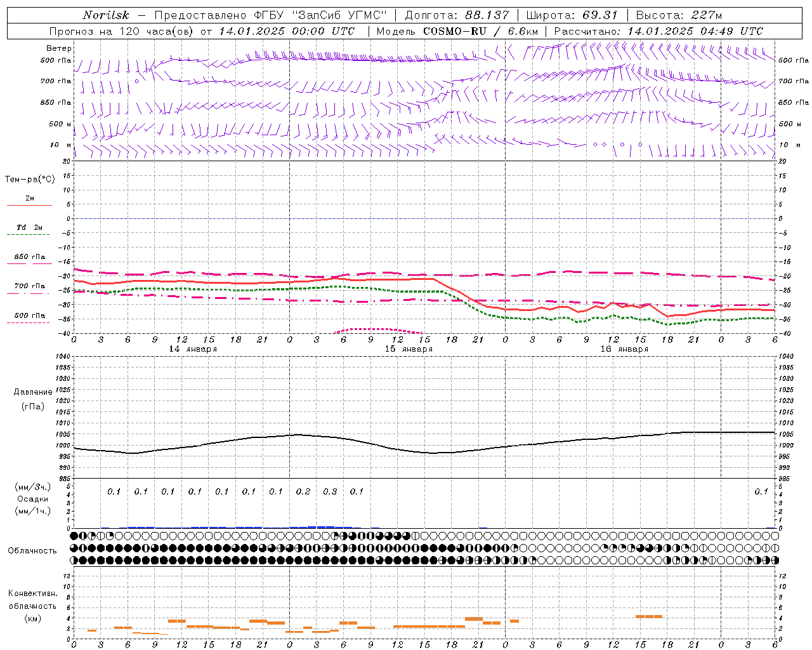Select the "Конвективн." convective cloud label
Viewport: 812px width, 650px height.
[x=33, y=594]
